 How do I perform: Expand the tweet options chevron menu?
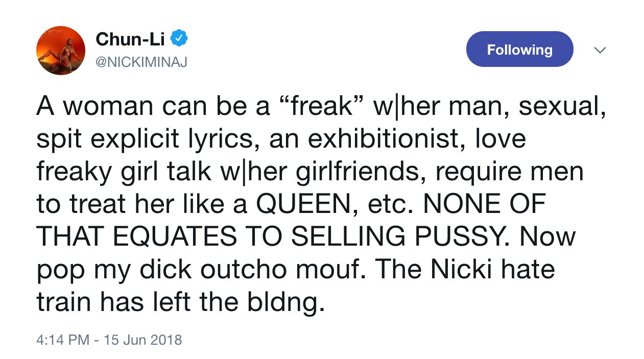point(600,50)
